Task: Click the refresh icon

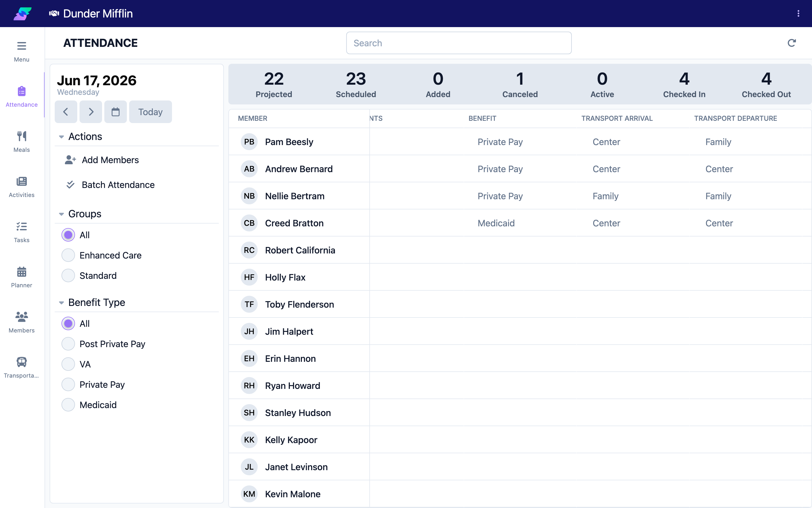Action: (791, 43)
